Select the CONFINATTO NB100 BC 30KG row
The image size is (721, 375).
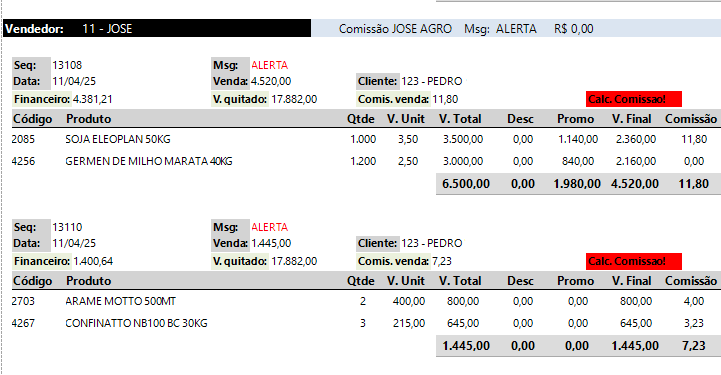pyautogui.click(x=366, y=324)
